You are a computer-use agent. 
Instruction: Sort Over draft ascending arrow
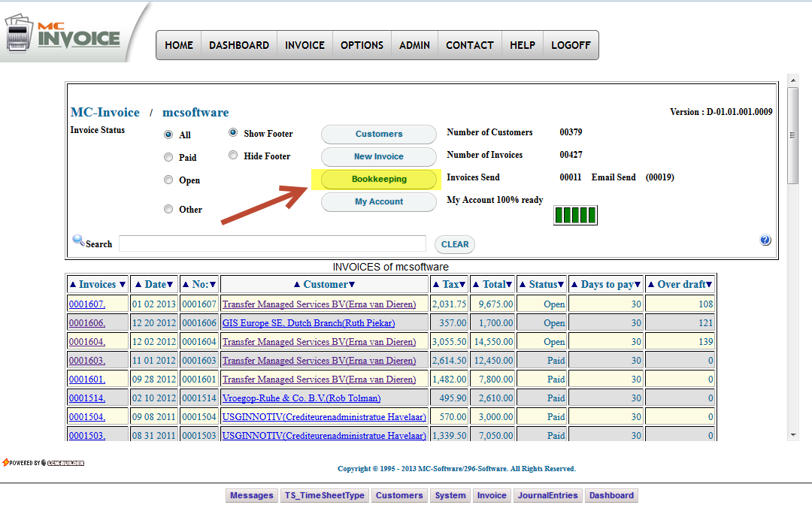pyautogui.click(x=651, y=285)
